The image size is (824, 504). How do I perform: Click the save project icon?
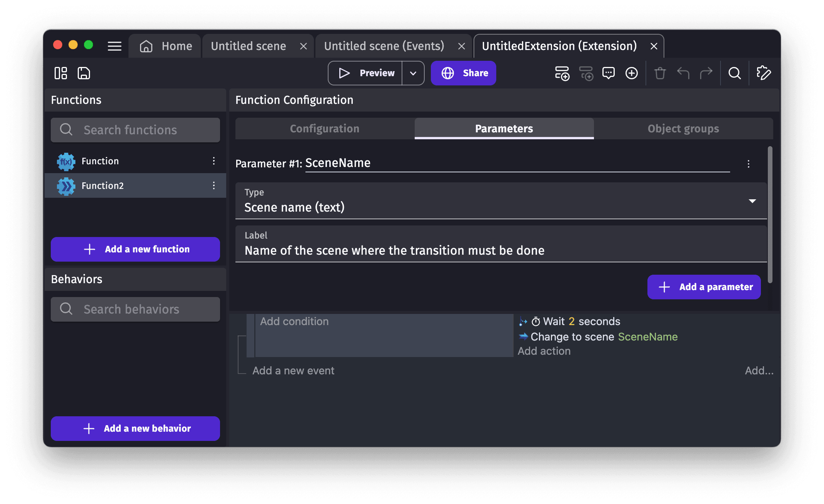tap(83, 73)
